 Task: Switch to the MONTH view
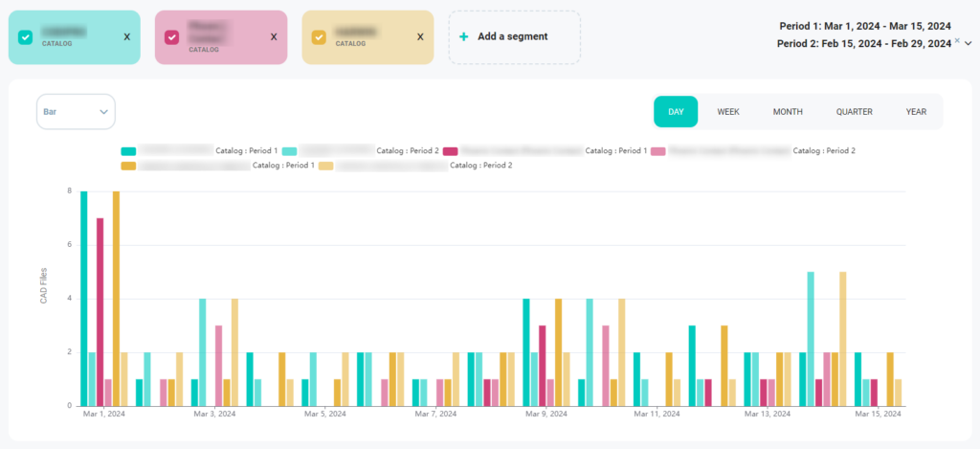click(788, 112)
